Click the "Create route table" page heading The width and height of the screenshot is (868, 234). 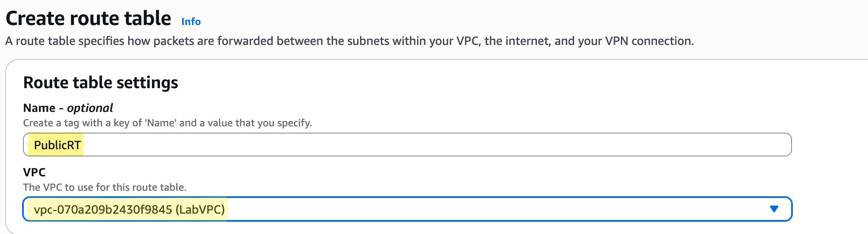click(88, 19)
